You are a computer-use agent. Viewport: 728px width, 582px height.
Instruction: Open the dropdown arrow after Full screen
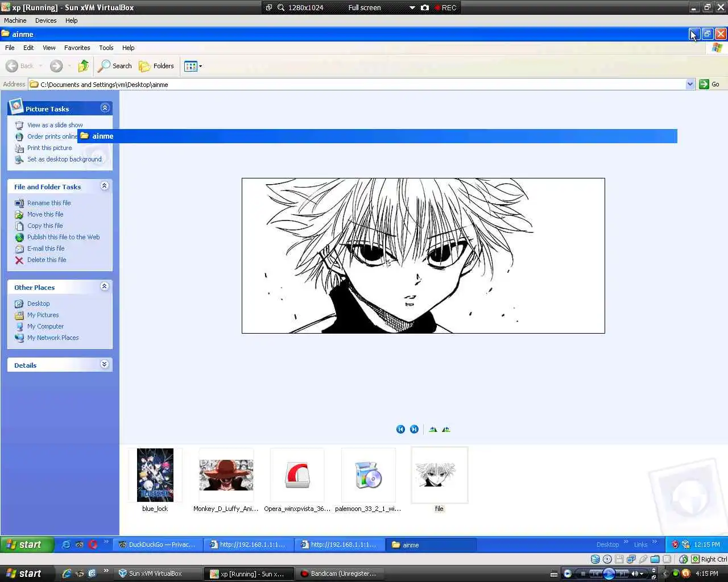[412, 7]
